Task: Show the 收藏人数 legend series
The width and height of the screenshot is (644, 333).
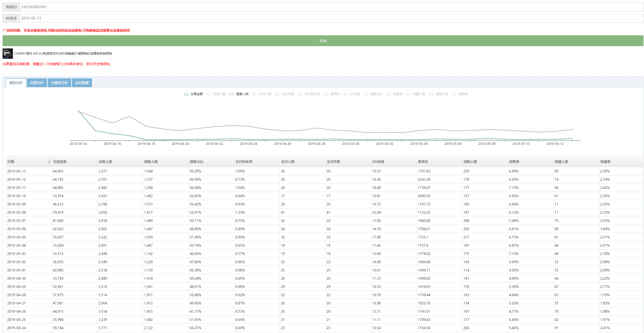Action: (x=415, y=94)
